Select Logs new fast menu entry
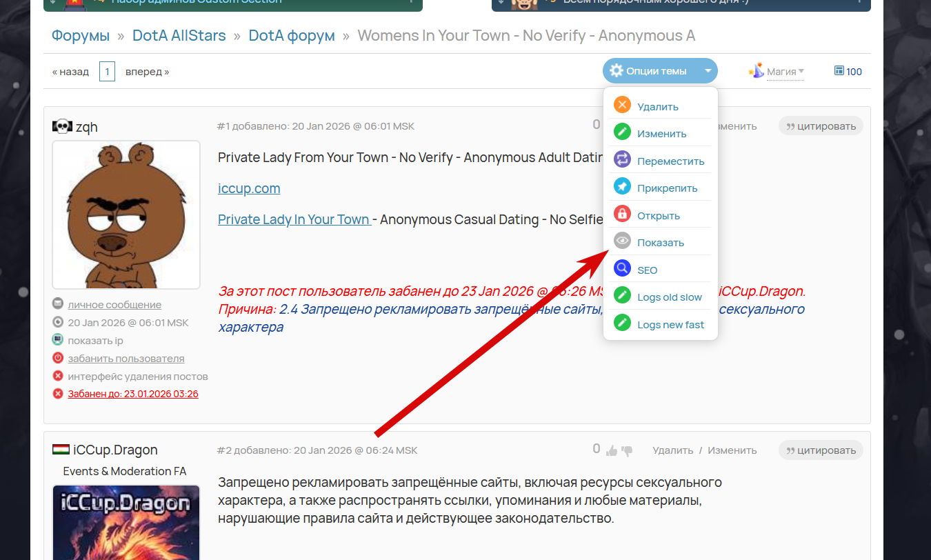 point(670,324)
